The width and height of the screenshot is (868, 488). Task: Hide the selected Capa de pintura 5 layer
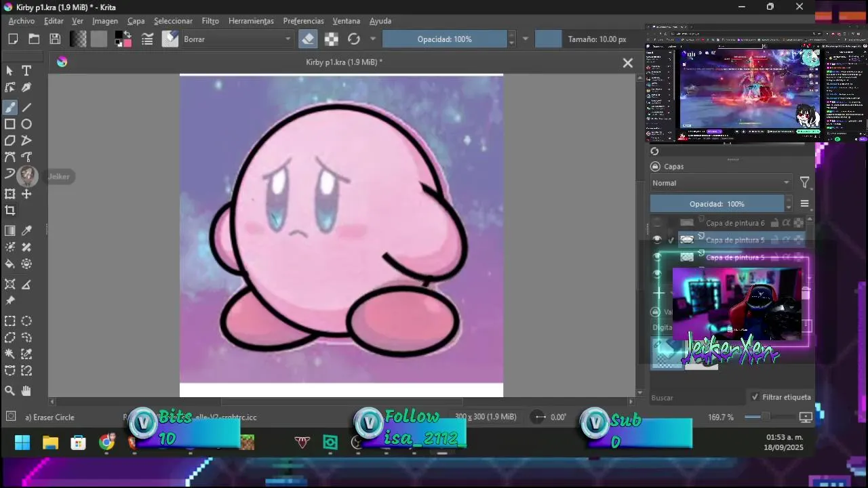click(656, 239)
